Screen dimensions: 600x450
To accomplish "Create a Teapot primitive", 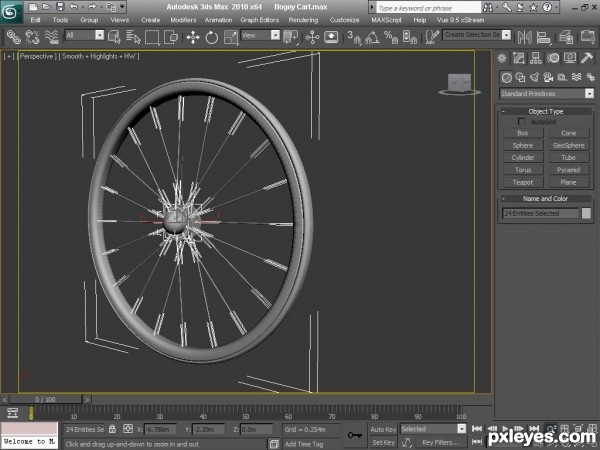I will [523, 183].
